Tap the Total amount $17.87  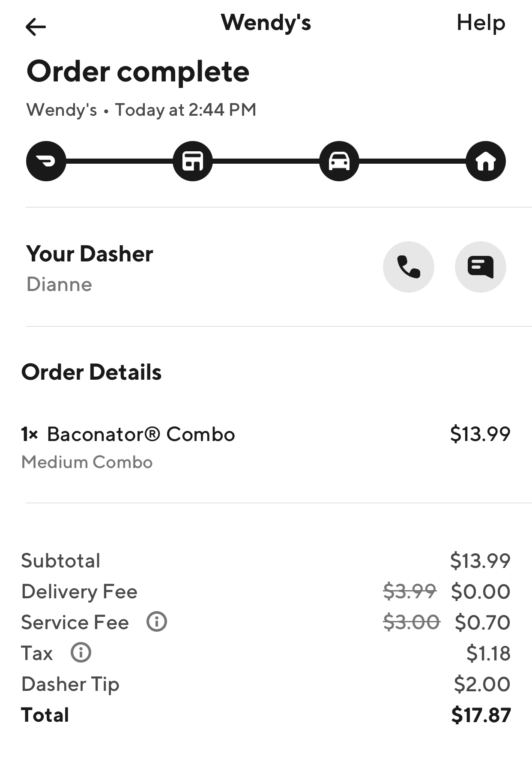pyautogui.click(x=481, y=715)
